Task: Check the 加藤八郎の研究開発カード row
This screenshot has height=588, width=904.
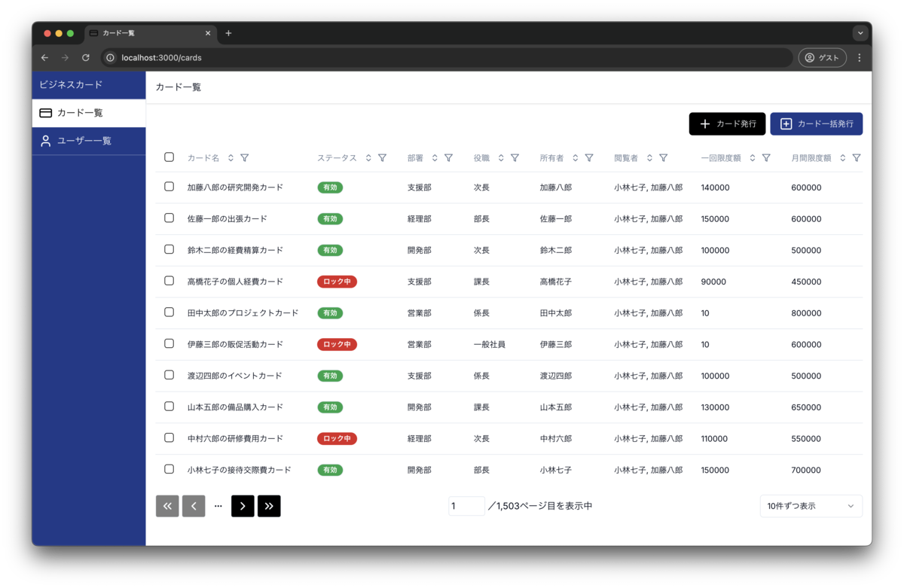Action: click(x=169, y=187)
